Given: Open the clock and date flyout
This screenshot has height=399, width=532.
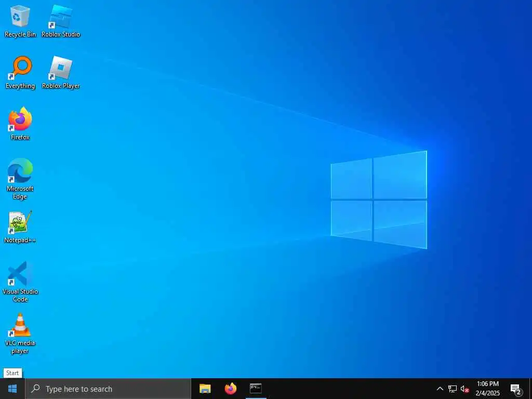Looking at the screenshot, I should pyautogui.click(x=487, y=389).
